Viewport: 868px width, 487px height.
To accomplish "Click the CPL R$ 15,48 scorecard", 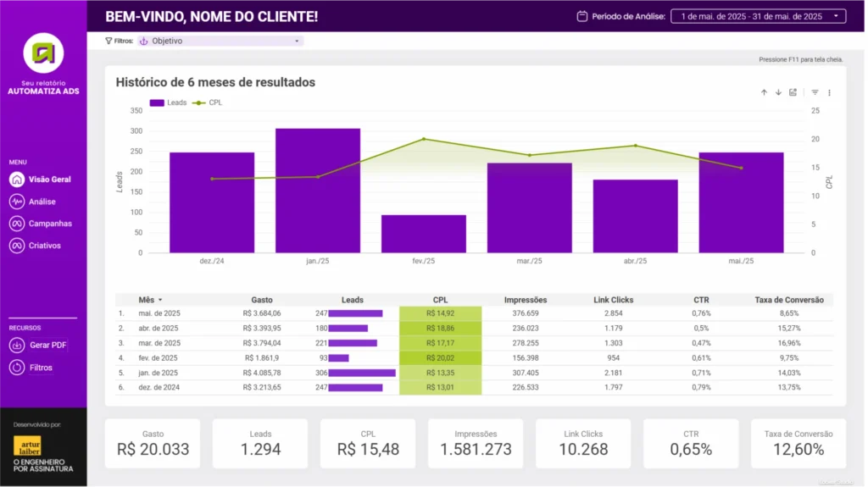I will pyautogui.click(x=368, y=444).
